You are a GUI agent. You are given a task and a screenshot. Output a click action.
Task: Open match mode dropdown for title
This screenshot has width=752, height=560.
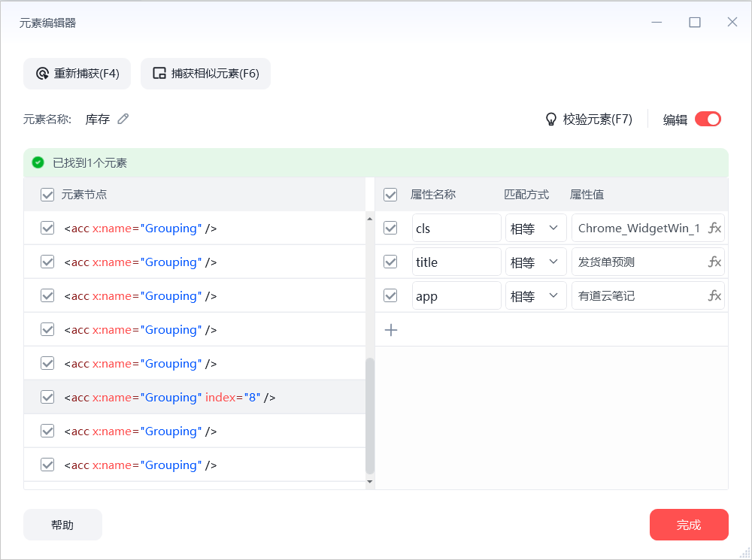pyautogui.click(x=535, y=262)
